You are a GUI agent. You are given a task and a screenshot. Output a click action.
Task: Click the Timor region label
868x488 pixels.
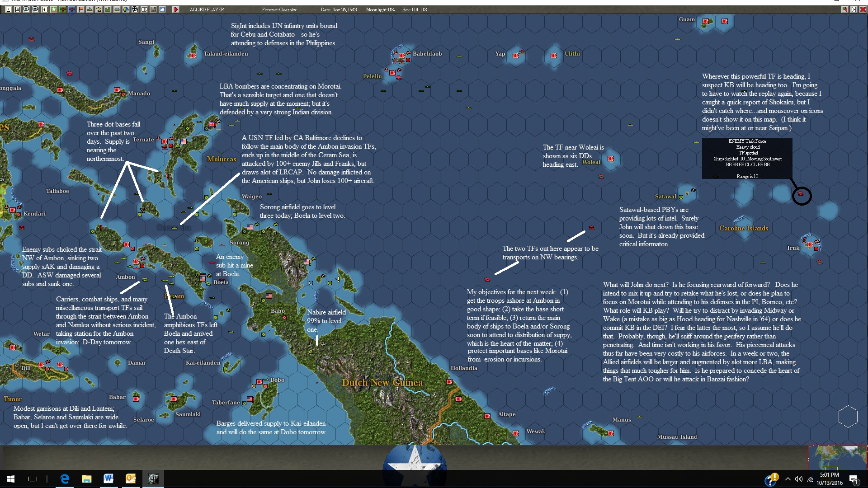(13, 399)
